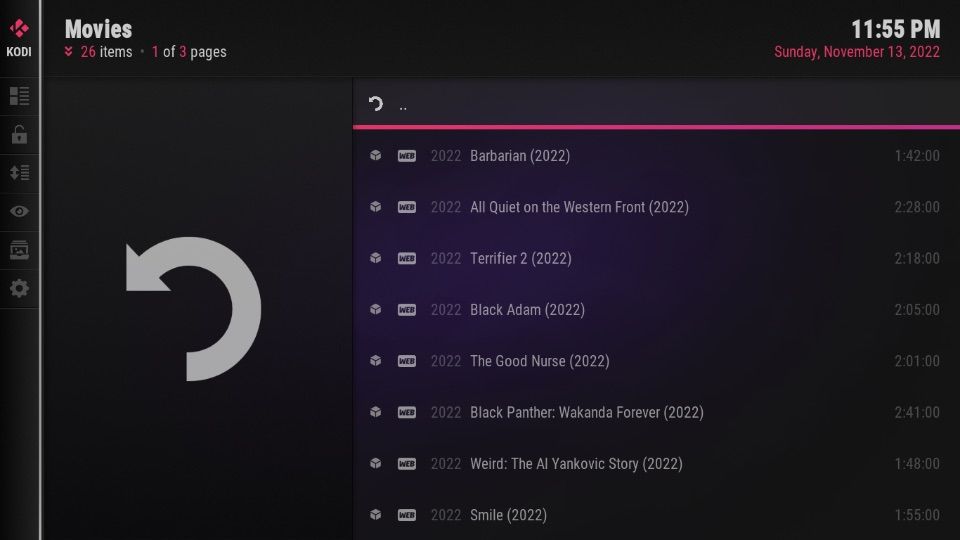Click the WEB badge beside Smile

click(x=407, y=515)
